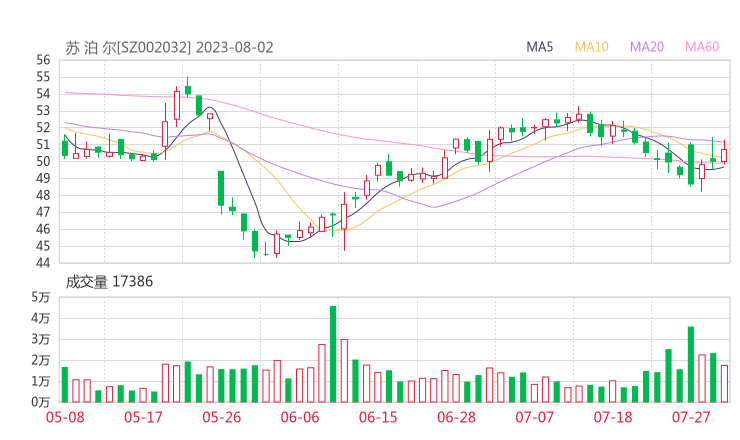The image size is (740, 440).
Task: Click the 06-28 date axis label
Action: pyautogui.click(x=456, y=417)
